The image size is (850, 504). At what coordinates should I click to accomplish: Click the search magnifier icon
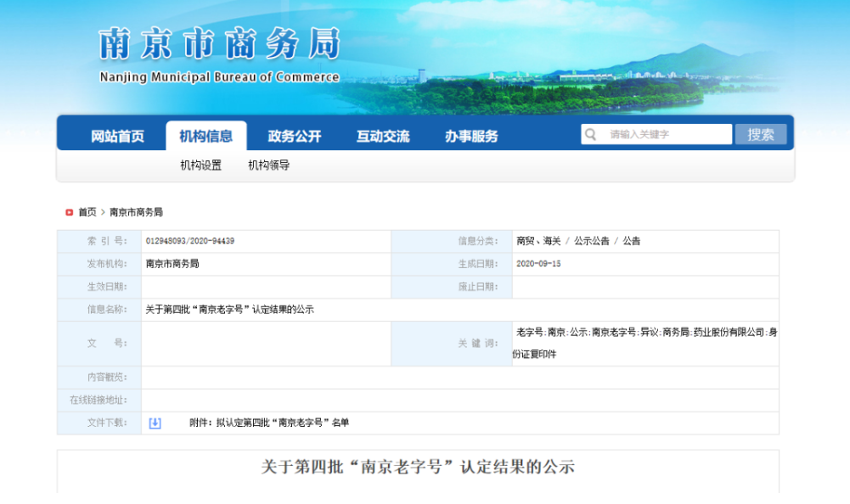tap(590, 134)
